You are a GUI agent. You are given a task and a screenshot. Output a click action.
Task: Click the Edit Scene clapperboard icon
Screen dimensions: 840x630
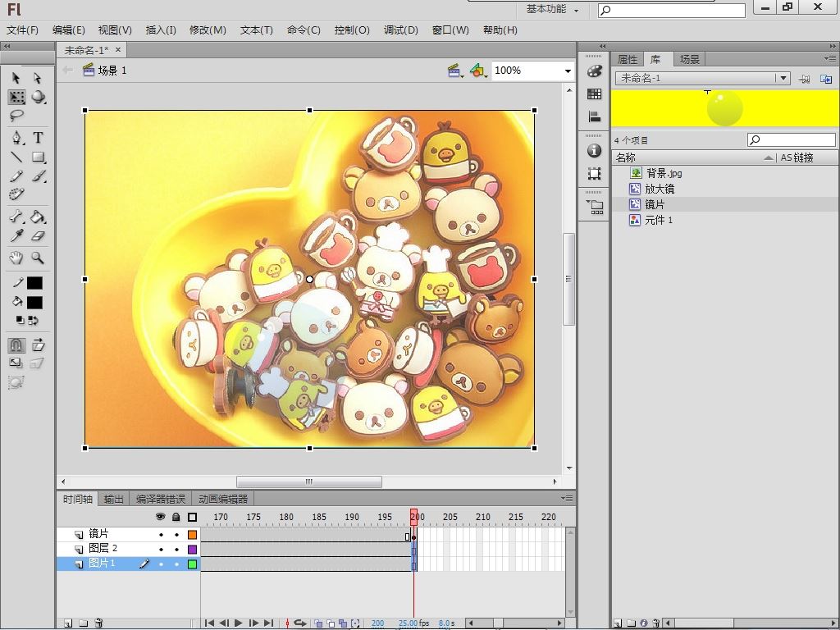(455, 71)
